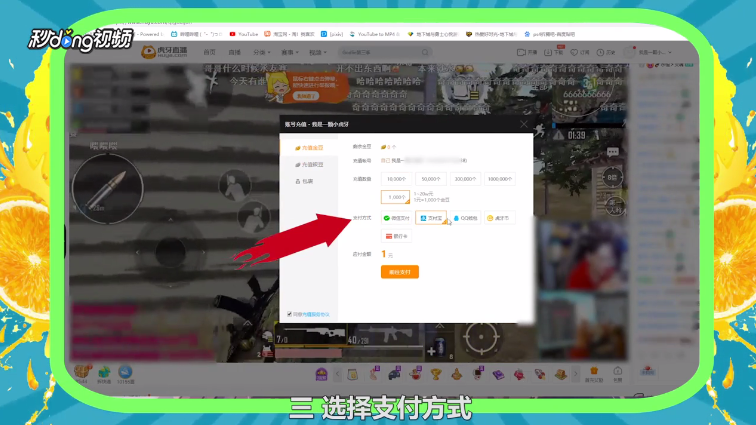Click the custom 1,000个 amount field
The height and width of the screenshot is (425, 756).
click(395, 197)
